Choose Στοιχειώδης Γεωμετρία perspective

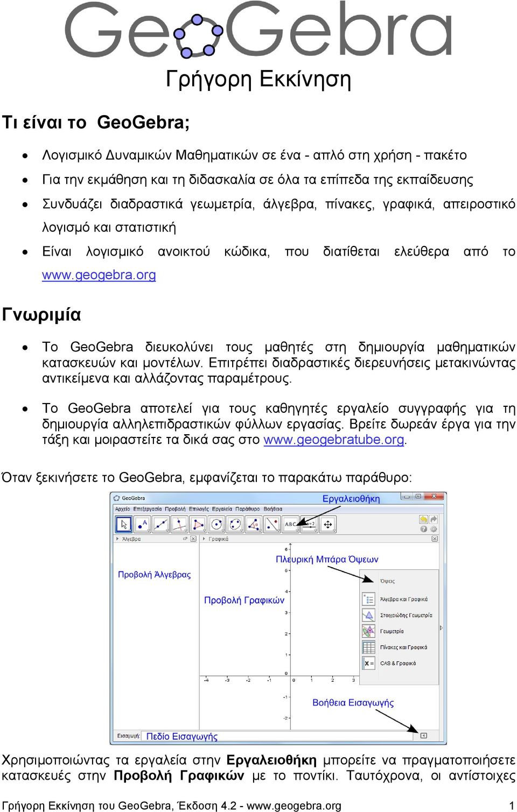click(397, 615)
